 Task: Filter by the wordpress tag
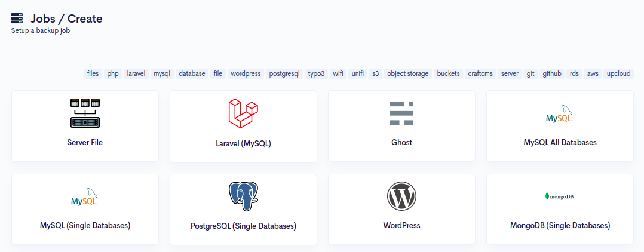[x=246, y=74]
